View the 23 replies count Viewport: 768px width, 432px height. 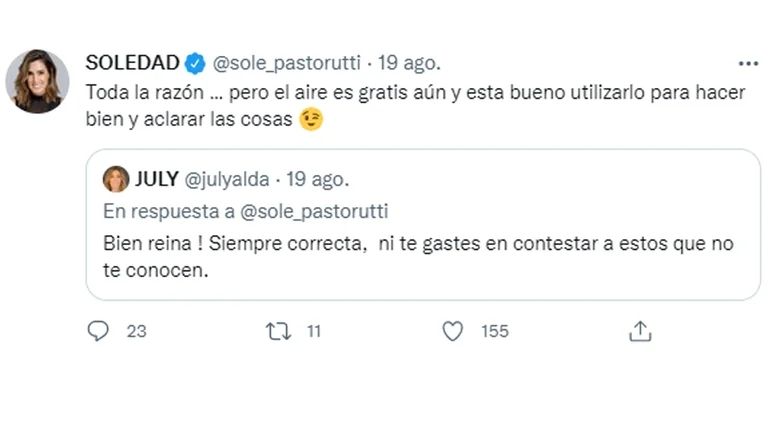137,331
